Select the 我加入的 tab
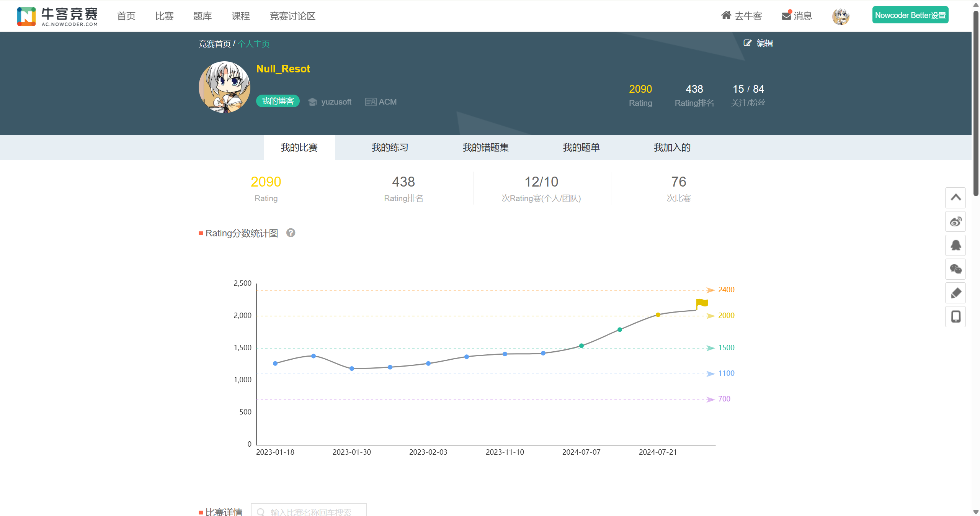 coord(672,147)
